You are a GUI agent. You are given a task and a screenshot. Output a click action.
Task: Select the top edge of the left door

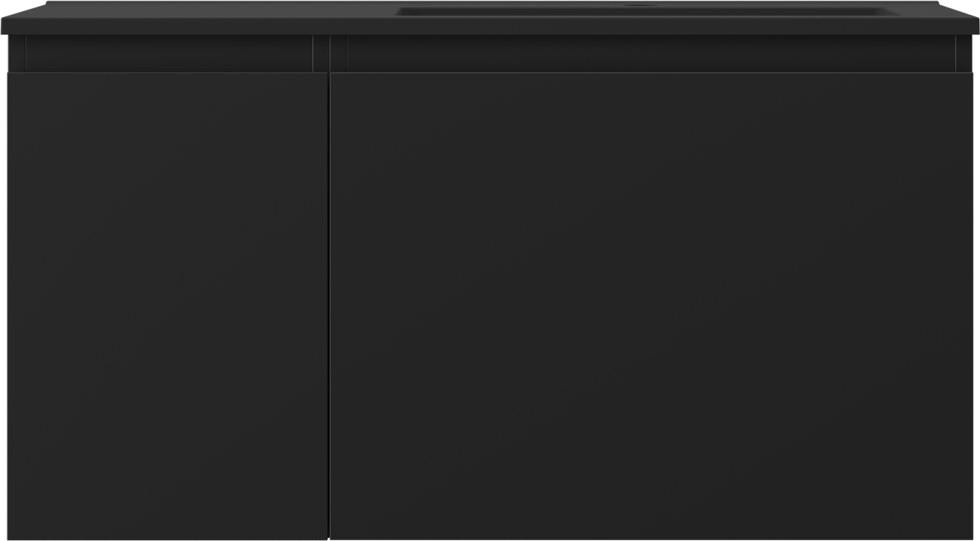click(167, 73)
